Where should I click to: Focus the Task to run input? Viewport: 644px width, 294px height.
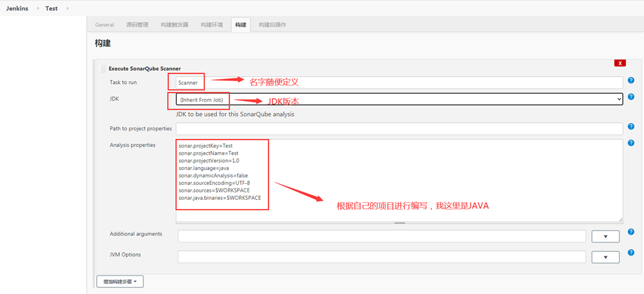(399, 83)
